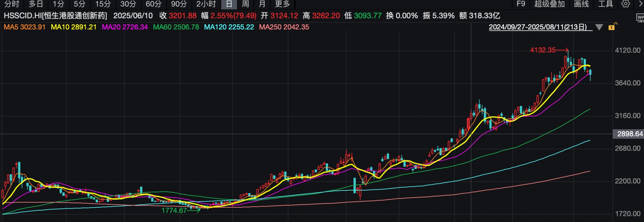
Task: Select the 日 daily period tab
Action: coord(229,4)
